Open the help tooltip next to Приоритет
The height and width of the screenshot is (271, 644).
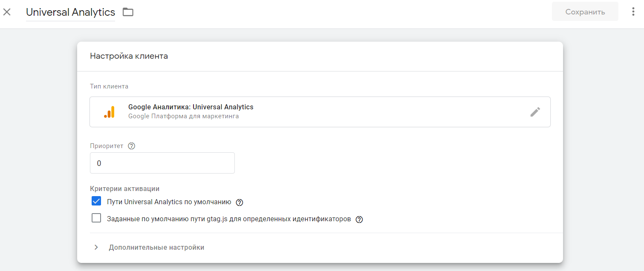coord(131,145)
